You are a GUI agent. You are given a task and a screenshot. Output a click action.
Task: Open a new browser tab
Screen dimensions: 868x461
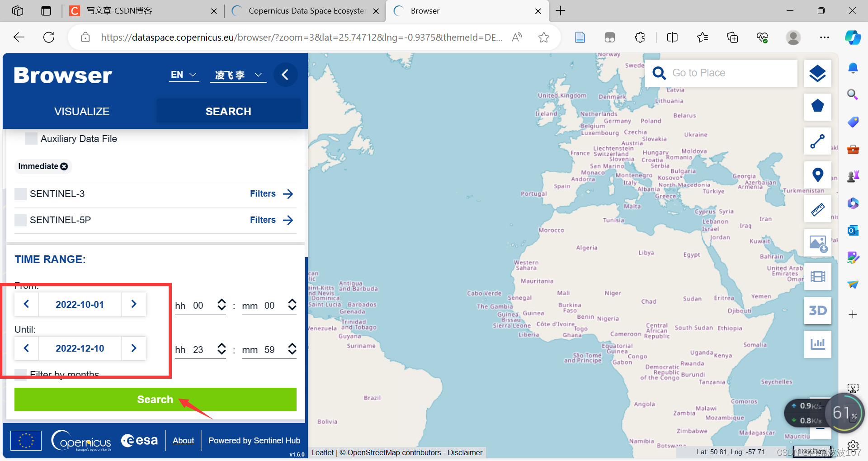pyautogui.click(x=561, y=11)
